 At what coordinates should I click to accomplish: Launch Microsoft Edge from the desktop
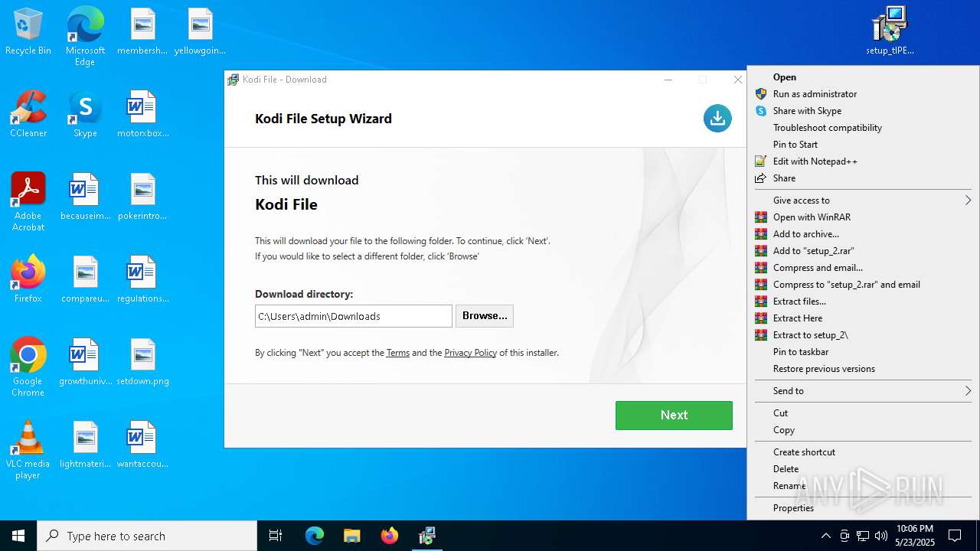click(x=85, y=36)
